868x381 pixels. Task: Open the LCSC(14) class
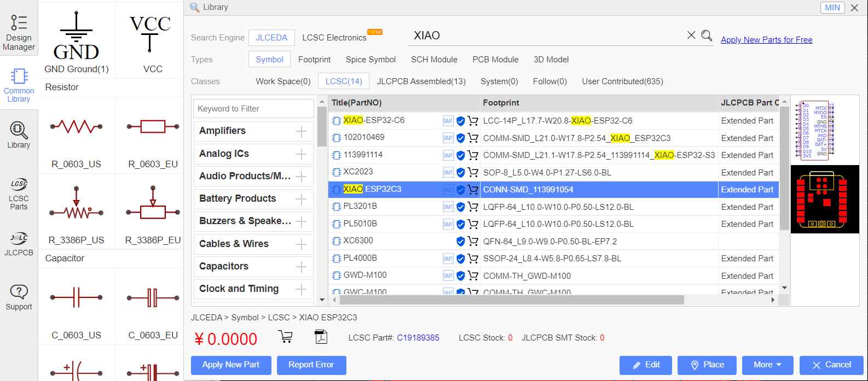click(x=344, y=81)
